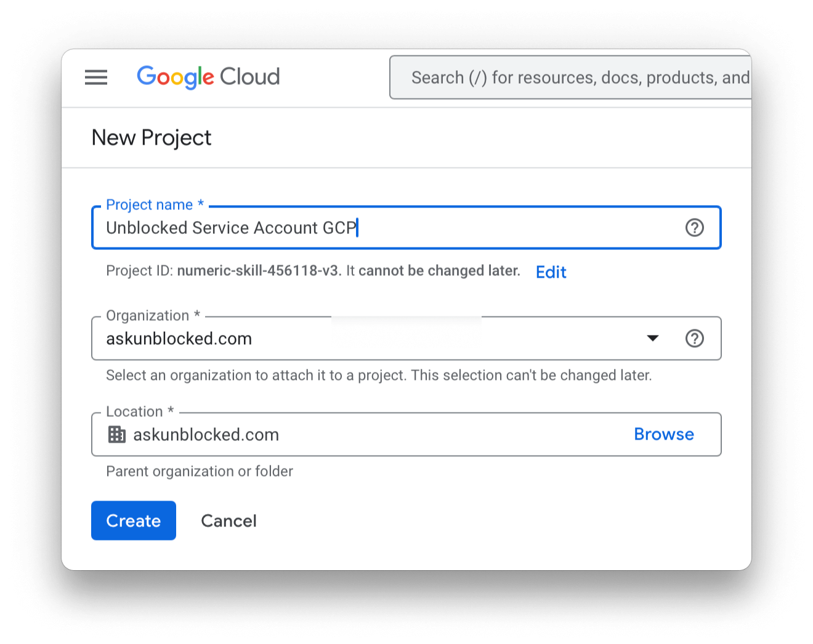Browse for a parent location
This screenshot has height=644, width=813.
(663, 434)
